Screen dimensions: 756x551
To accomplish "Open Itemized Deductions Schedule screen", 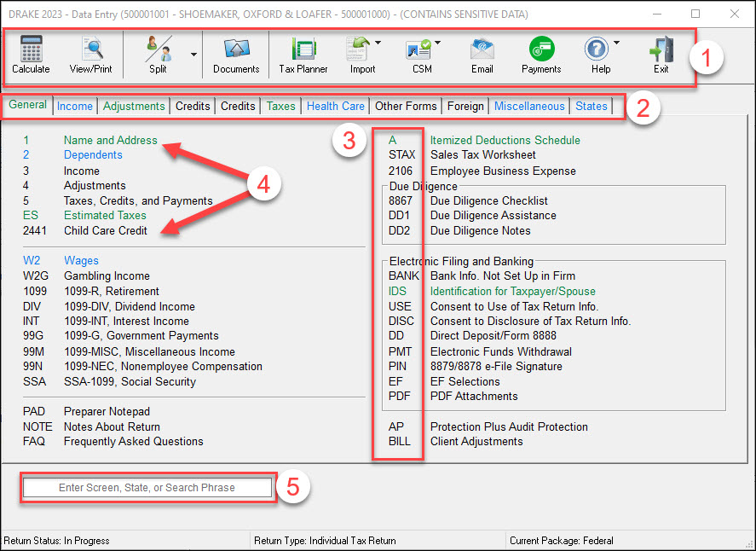I will 505,140.
